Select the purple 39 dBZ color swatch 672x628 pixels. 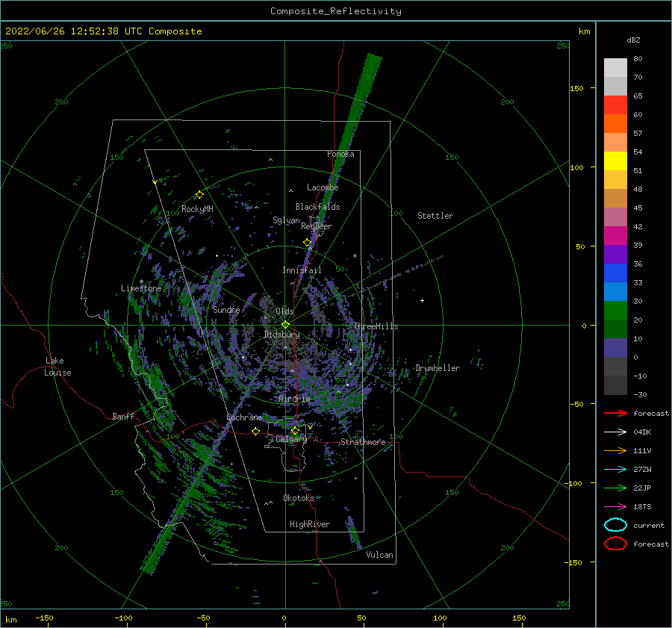615,254
